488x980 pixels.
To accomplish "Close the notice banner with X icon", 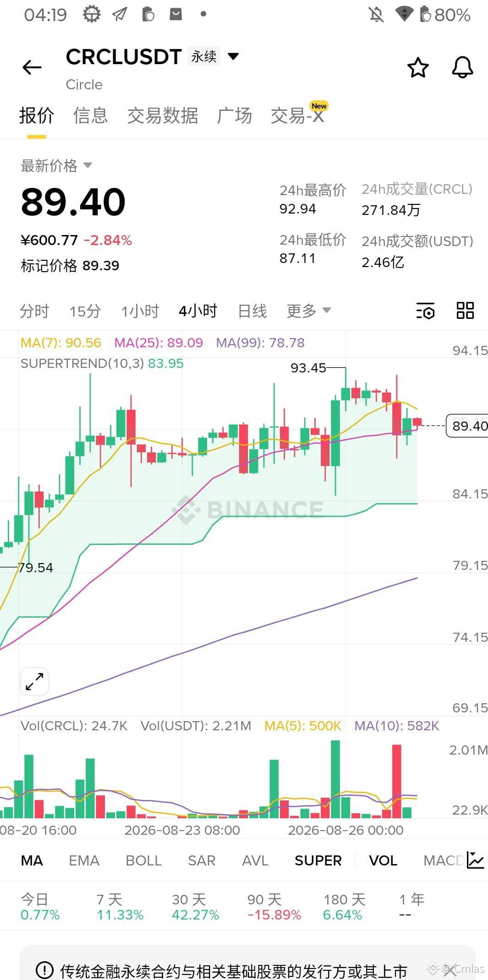I will pyautogui.click(x=450, y=969).
